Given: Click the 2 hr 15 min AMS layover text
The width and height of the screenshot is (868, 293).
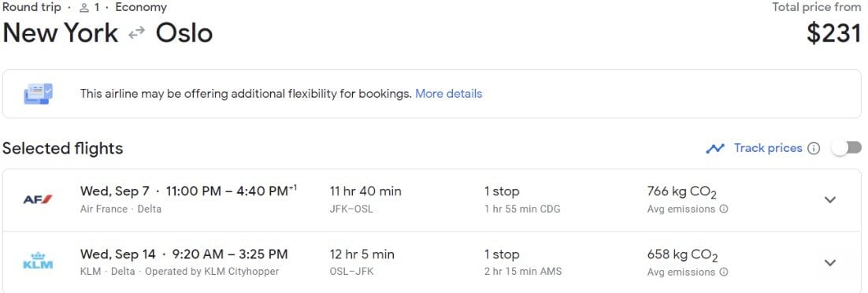Looking at the screenshot, I should click(522, 272).
